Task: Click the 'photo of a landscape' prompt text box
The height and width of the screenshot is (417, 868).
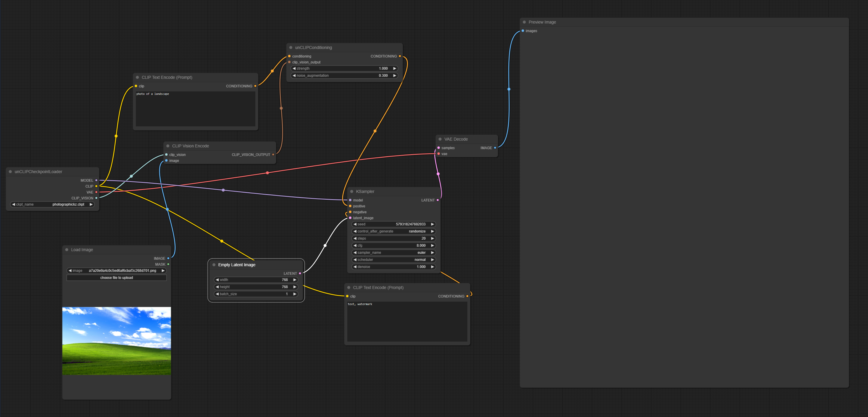Action: pos(195,109)
